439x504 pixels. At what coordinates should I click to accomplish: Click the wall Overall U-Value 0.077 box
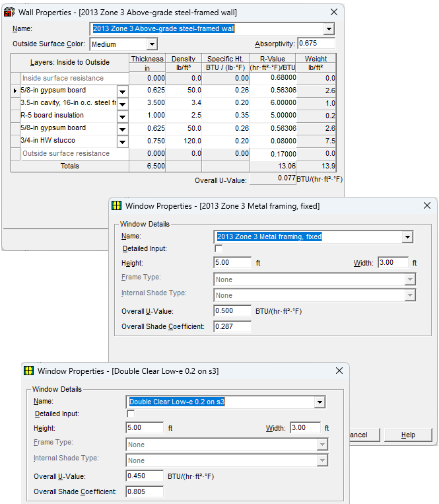[273, 178]
